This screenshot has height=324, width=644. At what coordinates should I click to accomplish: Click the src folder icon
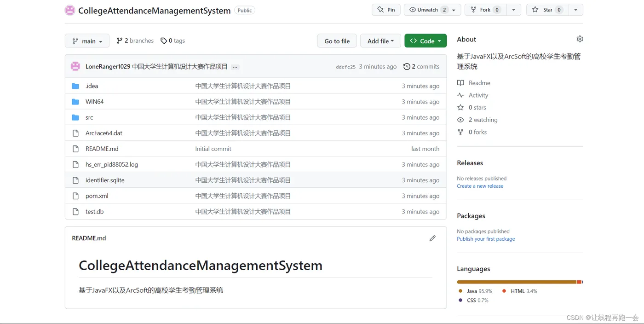[x=75, y=117]
